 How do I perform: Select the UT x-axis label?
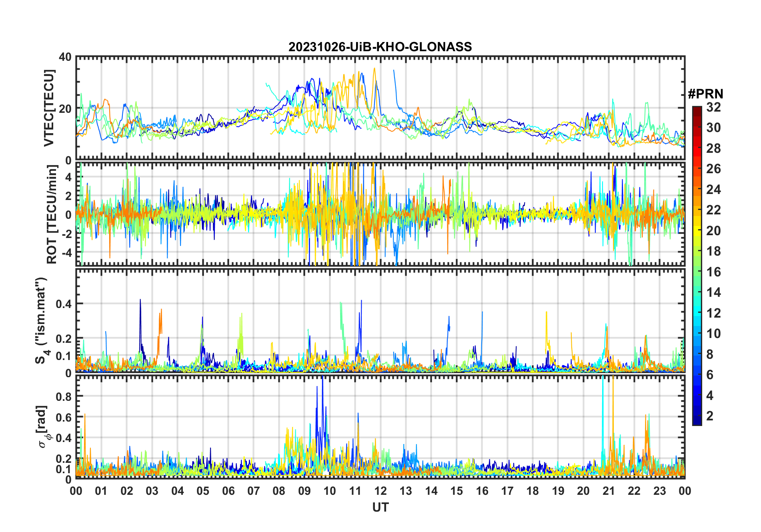[x=380, y=508]
